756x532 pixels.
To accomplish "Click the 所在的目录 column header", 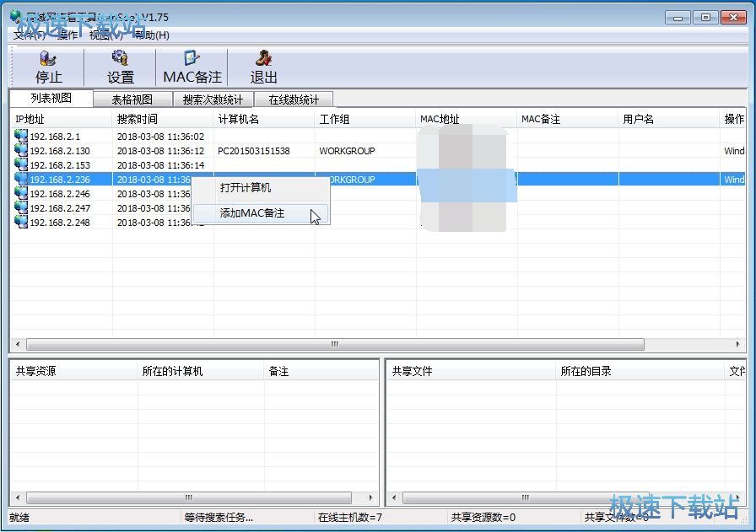I will coord(640,371).
